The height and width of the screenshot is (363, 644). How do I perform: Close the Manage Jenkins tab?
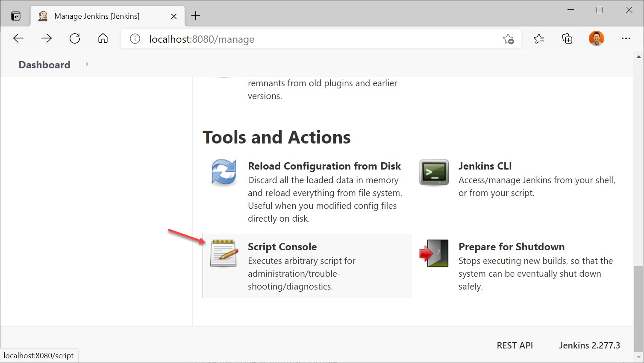click(174, 16)
